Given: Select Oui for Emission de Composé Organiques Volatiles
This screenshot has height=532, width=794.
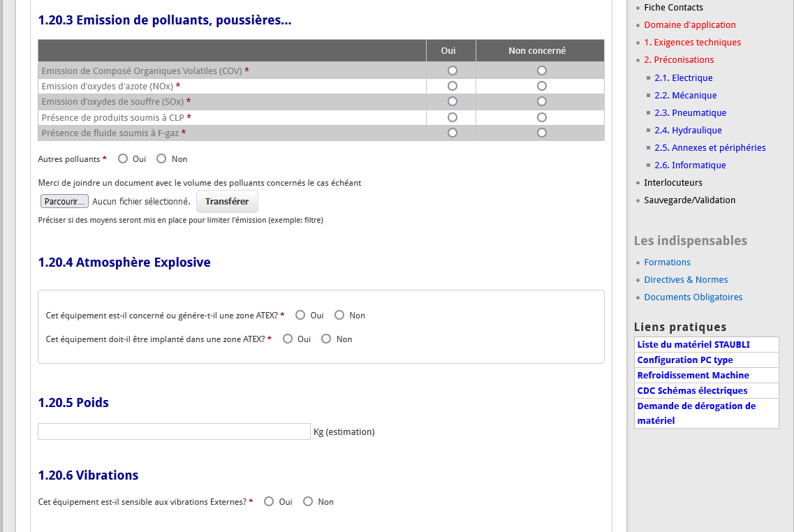Looking at the screenshot, I should click(453, 71).
